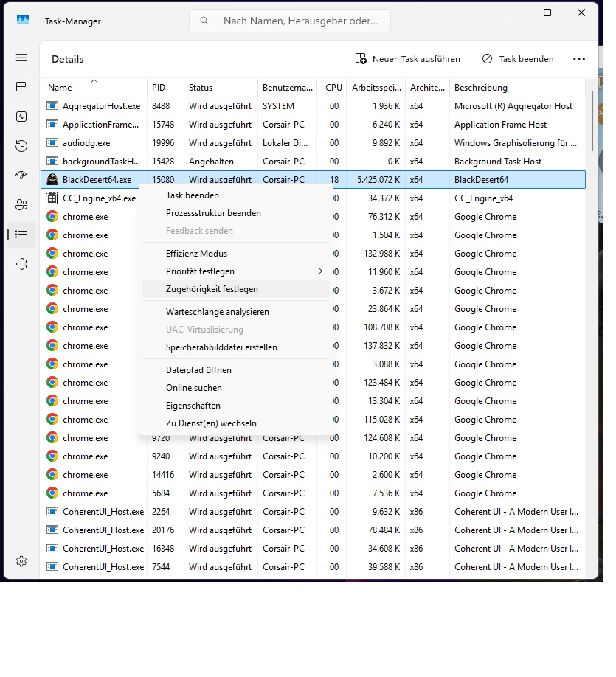Screen dimensions: 616x677
Task: Select the audiodg.exe row name
Action: pyautogui.click(x=86, y=143)
